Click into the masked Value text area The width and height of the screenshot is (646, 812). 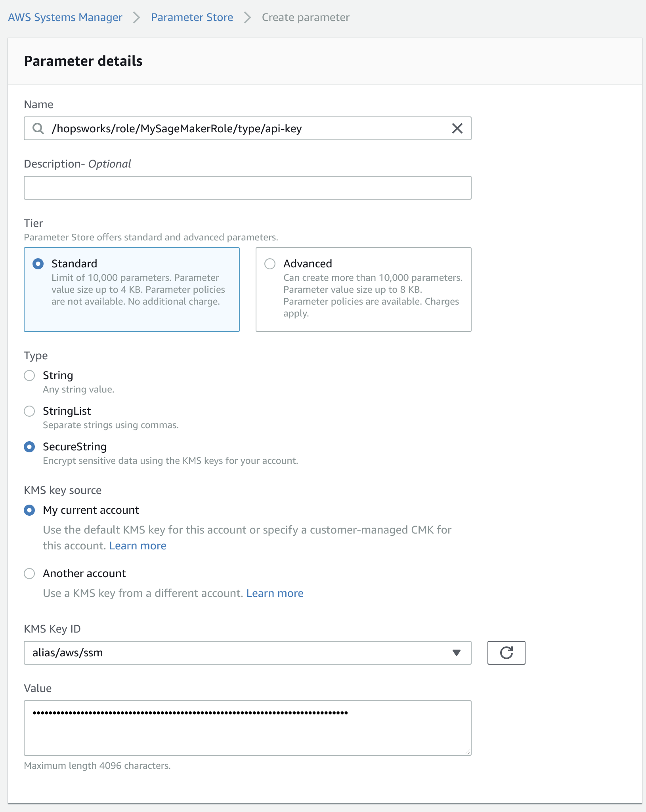point(247,728)
